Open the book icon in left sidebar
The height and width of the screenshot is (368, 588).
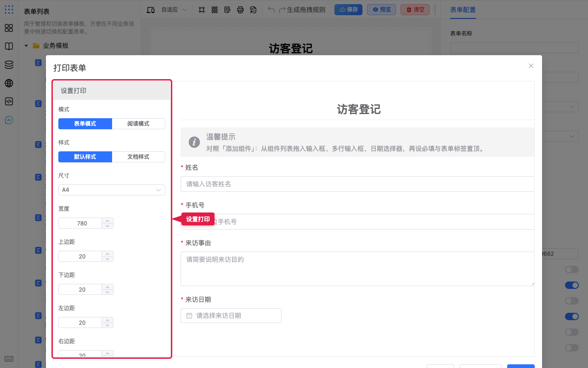[9, 46]
